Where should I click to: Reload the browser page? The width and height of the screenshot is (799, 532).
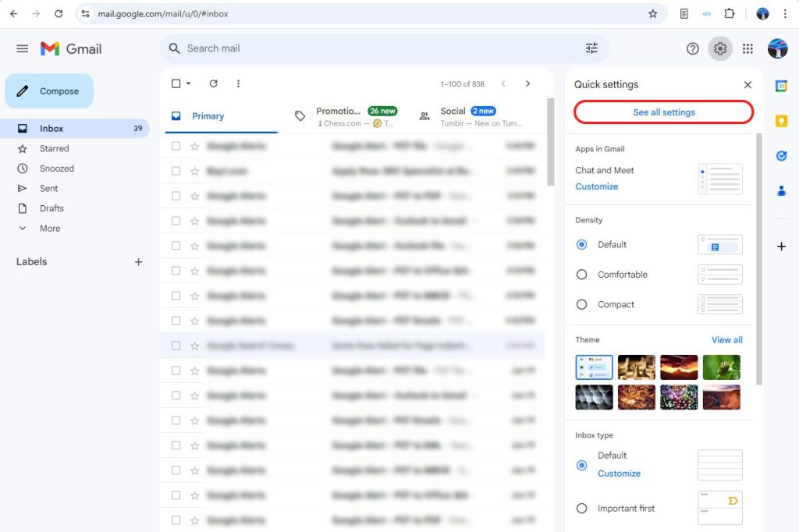point(59,14)
